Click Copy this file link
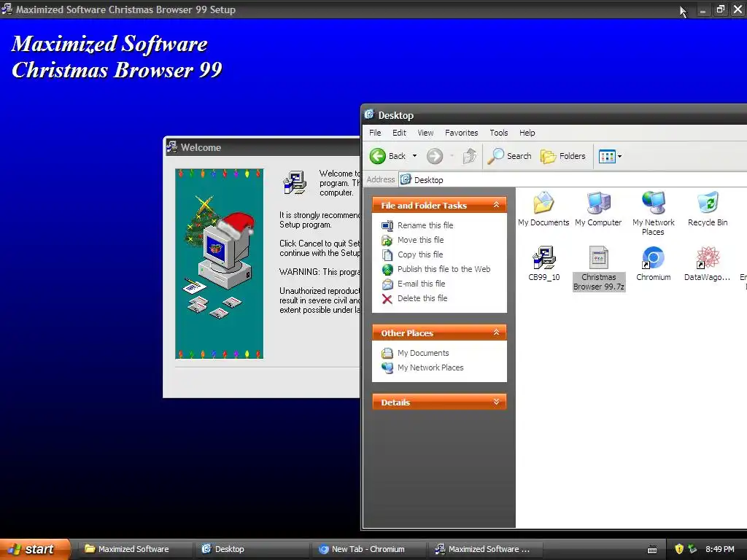This screenshot has width=747, height=560. point(420,254)
